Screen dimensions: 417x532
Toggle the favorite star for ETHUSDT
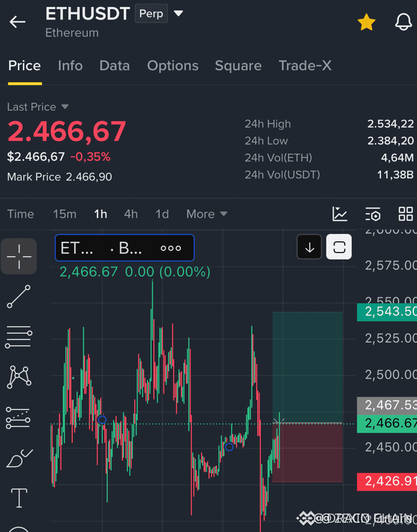pyautogui.click(x=367, y=22)
